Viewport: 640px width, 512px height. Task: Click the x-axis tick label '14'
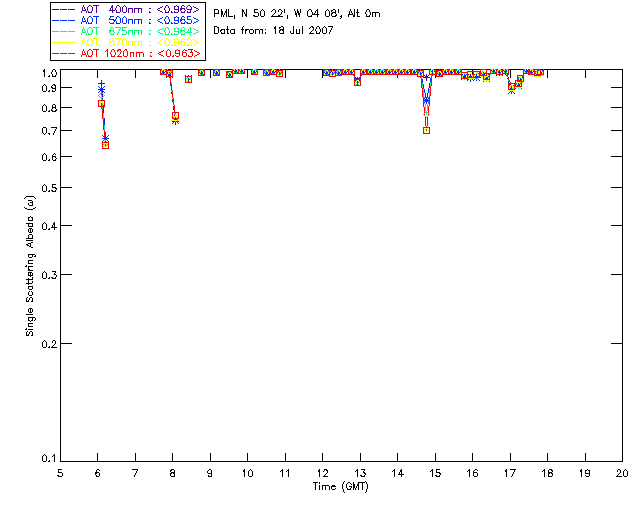tap(398, 473)
